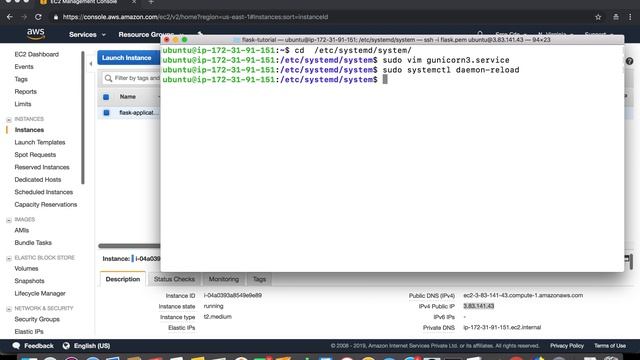Open Launch Templates in sidebar
This screenshot has height=360, width=640.
pyautogui.click(x=40, y=142)
